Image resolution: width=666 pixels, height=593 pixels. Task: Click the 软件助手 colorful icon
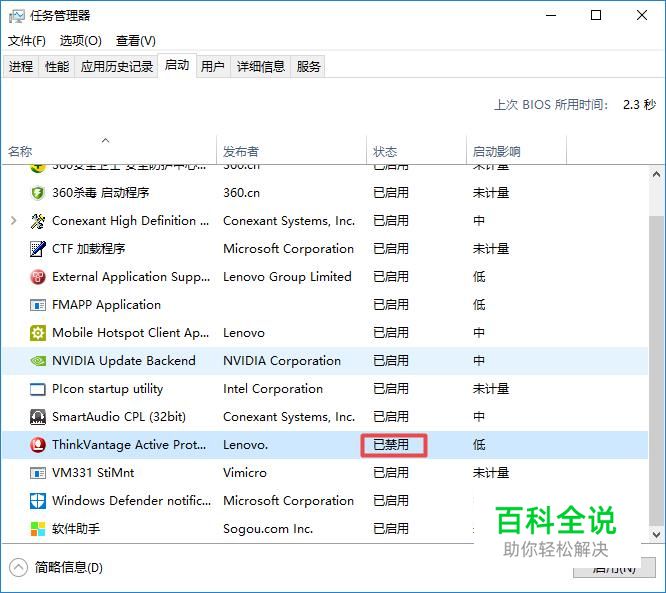(38, 529)
